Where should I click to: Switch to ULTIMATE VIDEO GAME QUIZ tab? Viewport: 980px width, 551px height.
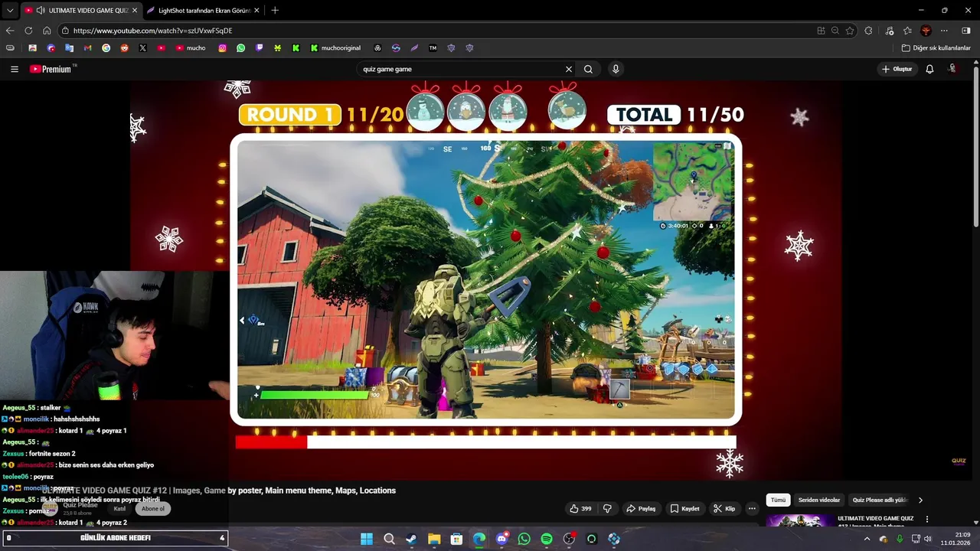coord(80,10)
